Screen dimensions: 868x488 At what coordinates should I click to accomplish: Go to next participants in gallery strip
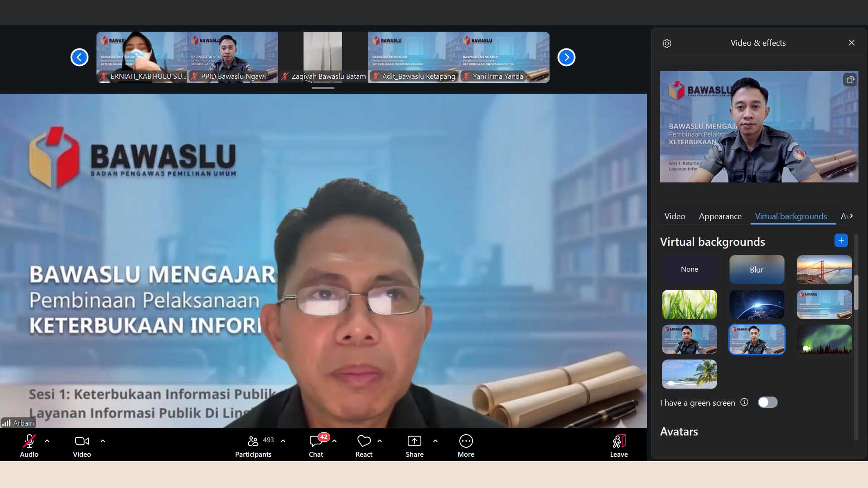point(566,57)
